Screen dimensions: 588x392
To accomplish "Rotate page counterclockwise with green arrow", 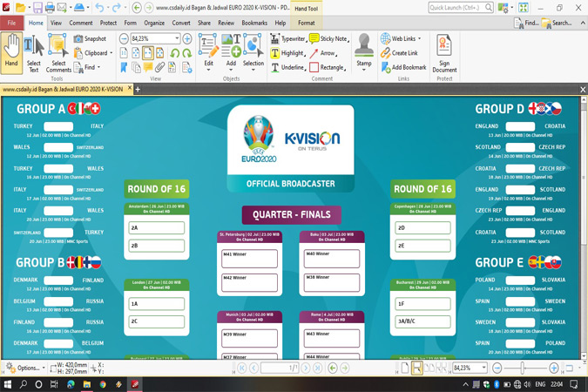I will [174, 53].
